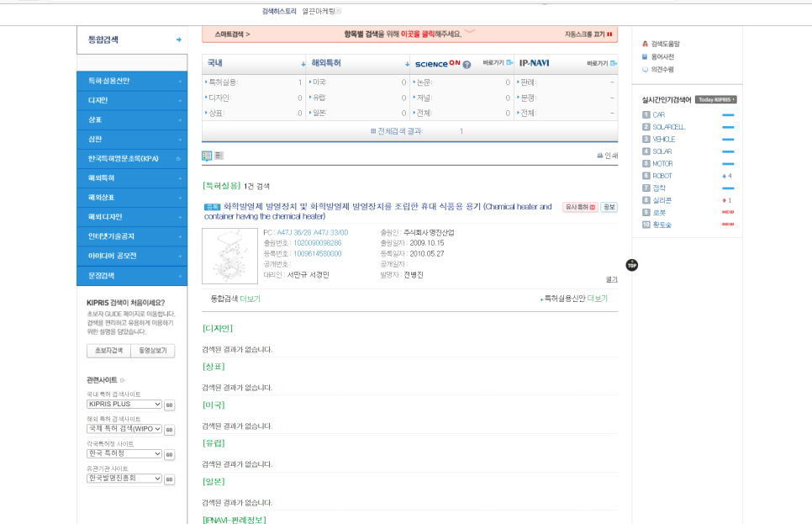
Task: Open the KIPRIS PLUS domestic site dropdown
Action: click(x=124, y=405)
